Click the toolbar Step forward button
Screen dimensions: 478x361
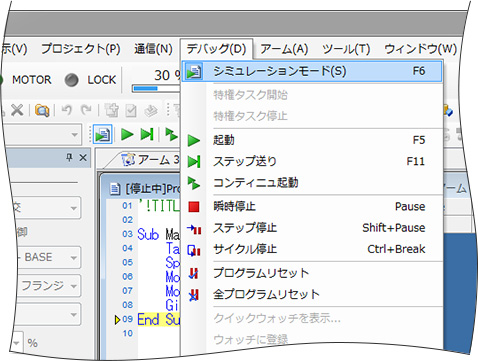coord(147,135)
